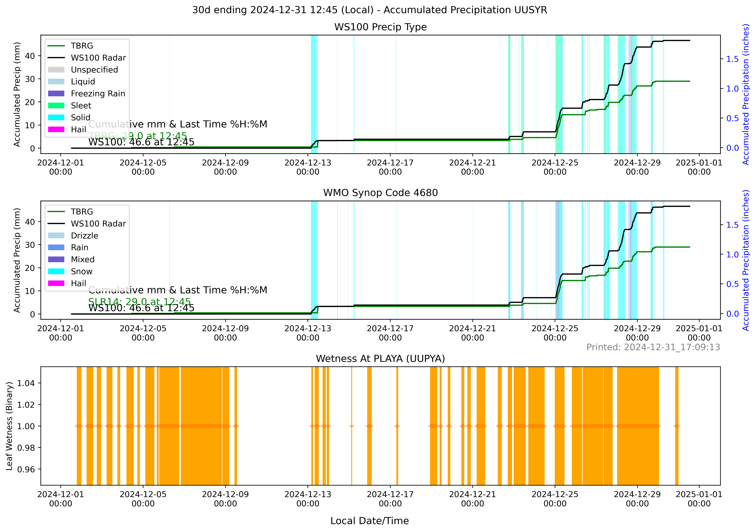Click the blue 0.5 inch tick on WMO plot
756x532 pixels.
coord(733,284)
